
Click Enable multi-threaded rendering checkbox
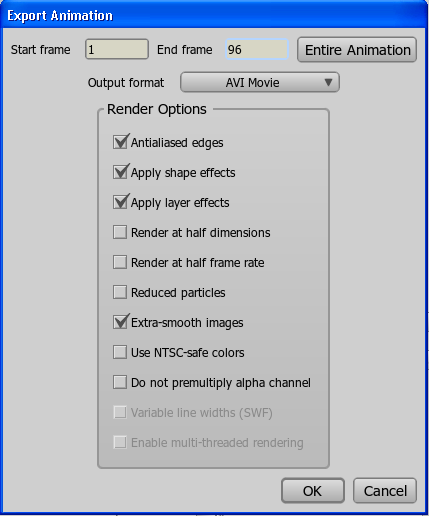tap(120, 442)
